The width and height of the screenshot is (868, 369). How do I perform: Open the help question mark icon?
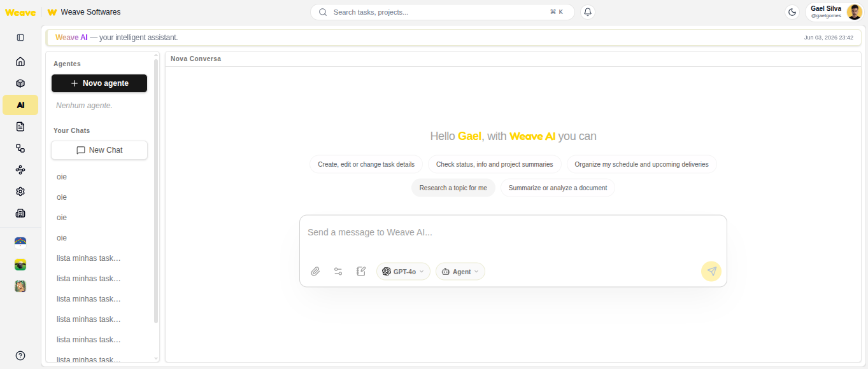pyautogui.click(x=20, y=356)
